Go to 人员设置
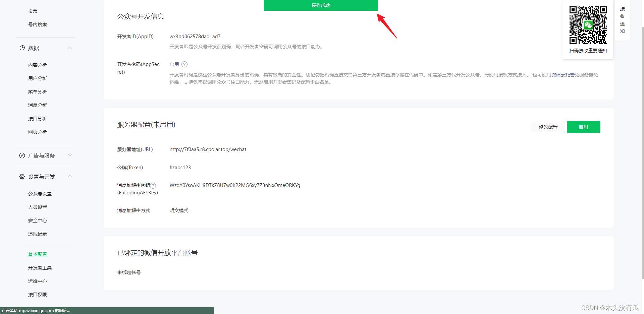 (x=38, y=207)
